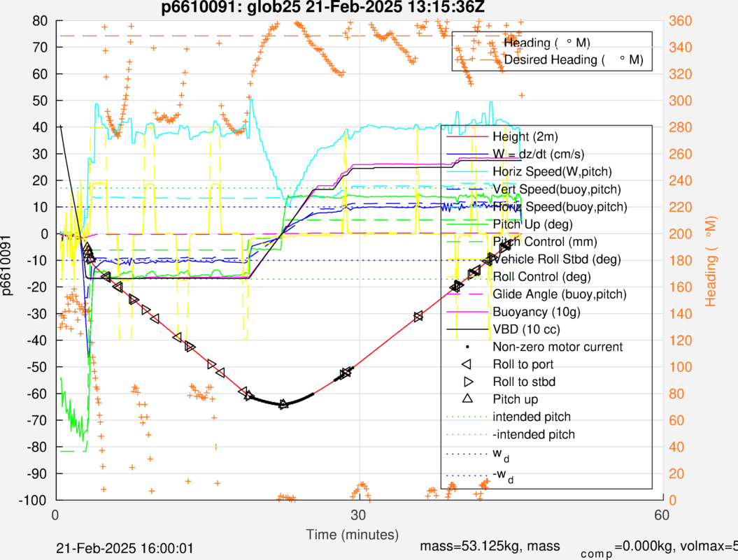Click the '0' tick on the time axis
Viewport: 738px width, 560px height.
pyautogui.click(x=55, y=515)
